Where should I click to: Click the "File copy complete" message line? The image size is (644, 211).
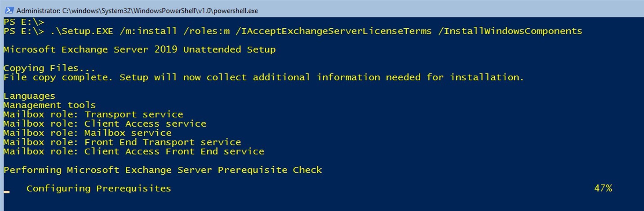pos(263,77)
